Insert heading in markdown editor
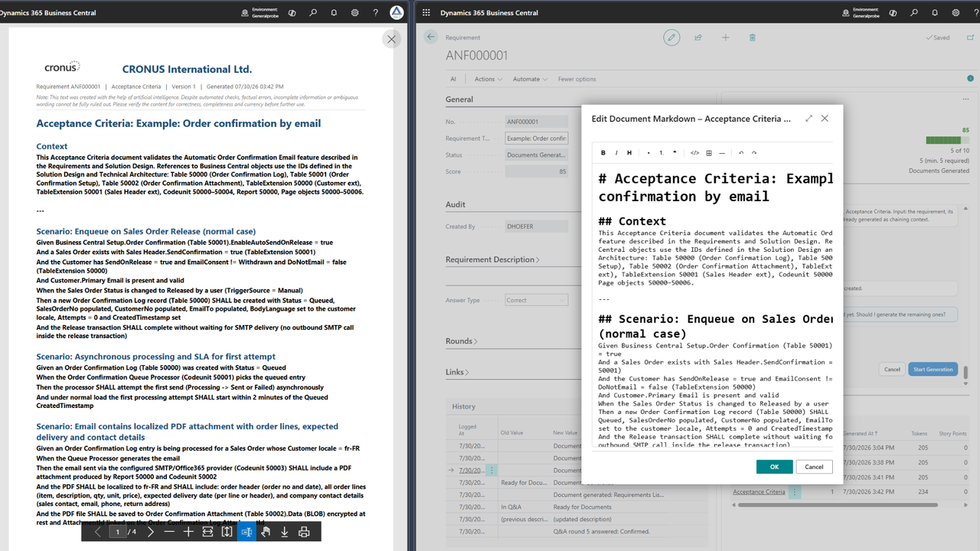The image size is (980, 551). [x=629, y=153]
